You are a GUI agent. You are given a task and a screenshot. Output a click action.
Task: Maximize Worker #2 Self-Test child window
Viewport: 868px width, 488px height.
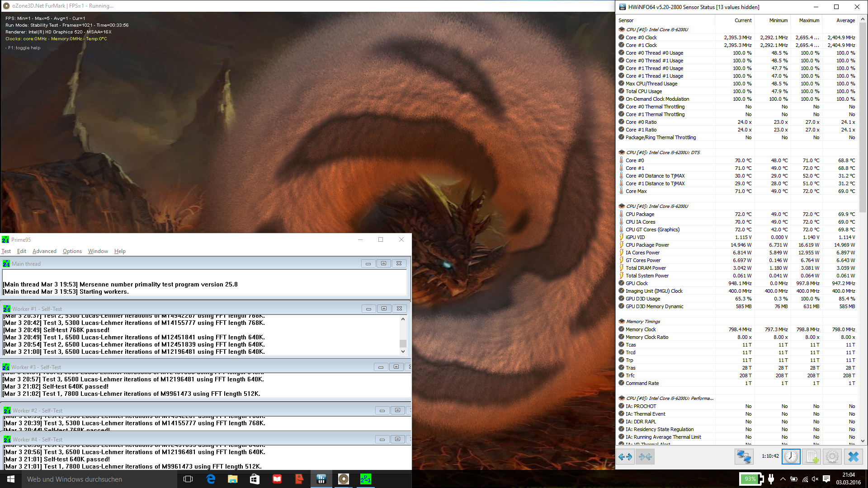397,410
